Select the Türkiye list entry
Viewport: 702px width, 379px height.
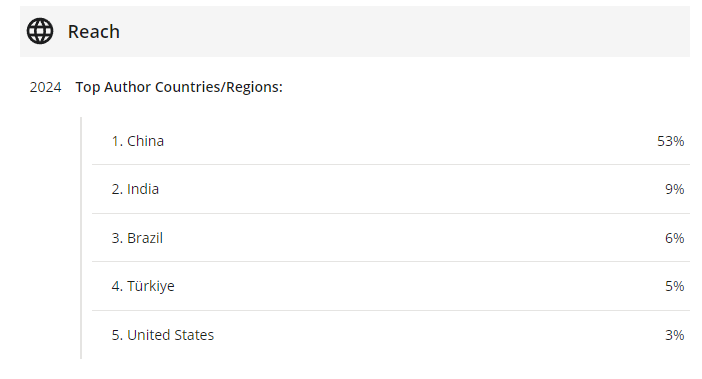(391, 286)
